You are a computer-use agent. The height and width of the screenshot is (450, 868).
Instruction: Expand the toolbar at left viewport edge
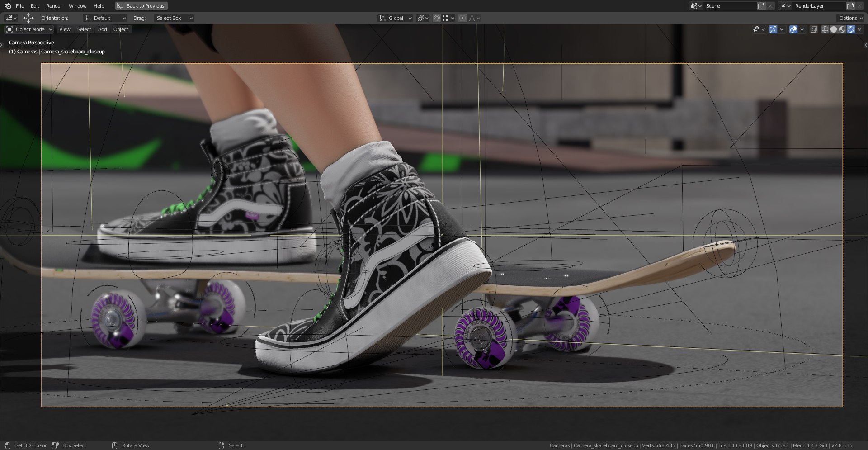(x=2, y=44)
